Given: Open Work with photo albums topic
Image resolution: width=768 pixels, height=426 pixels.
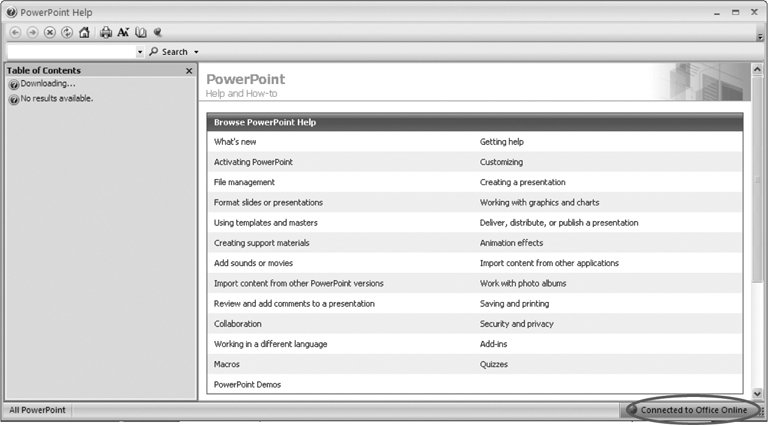Looking at the screenshot, I should (523, 284).
